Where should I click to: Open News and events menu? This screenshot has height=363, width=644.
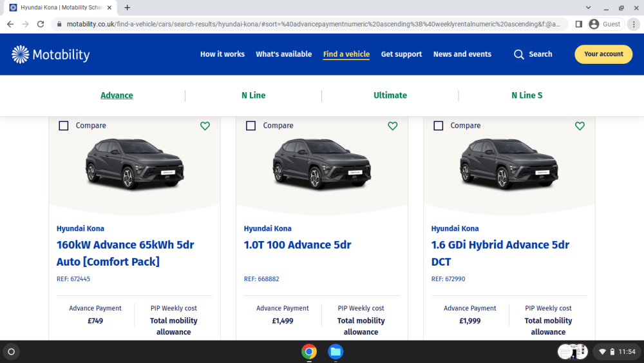tap(462, 54)
